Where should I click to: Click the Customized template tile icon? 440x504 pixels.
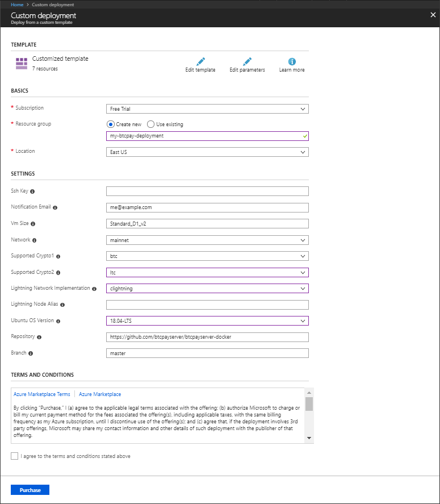[x=21, y=63]
